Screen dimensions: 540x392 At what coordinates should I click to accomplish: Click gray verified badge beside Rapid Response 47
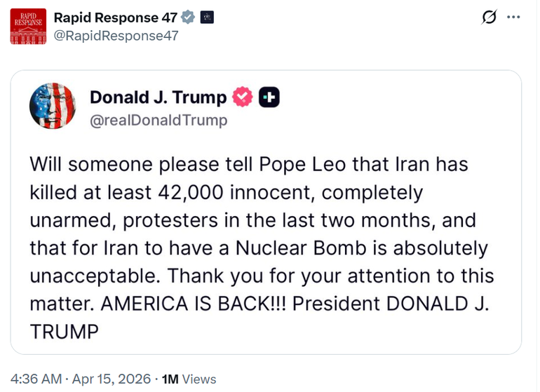[x=187, y=18]
